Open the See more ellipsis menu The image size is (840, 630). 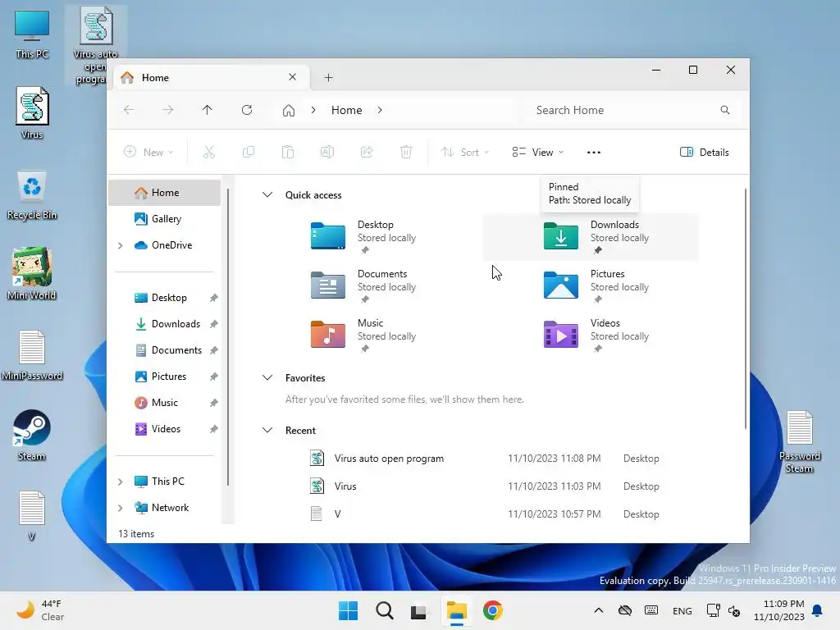(x=594, y=152)
